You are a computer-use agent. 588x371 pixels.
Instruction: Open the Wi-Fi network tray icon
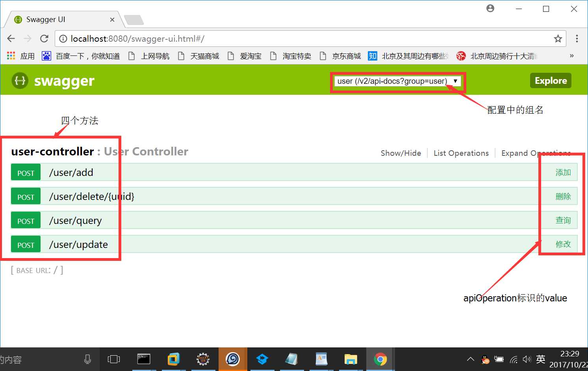(514, 359)
